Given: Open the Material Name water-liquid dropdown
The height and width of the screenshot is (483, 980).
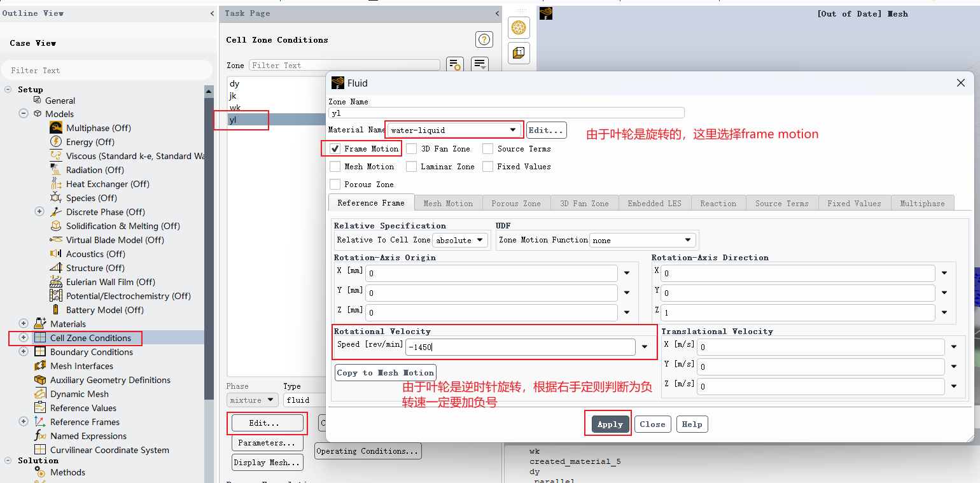Looking at the screenshot, I should pos(454,130).
